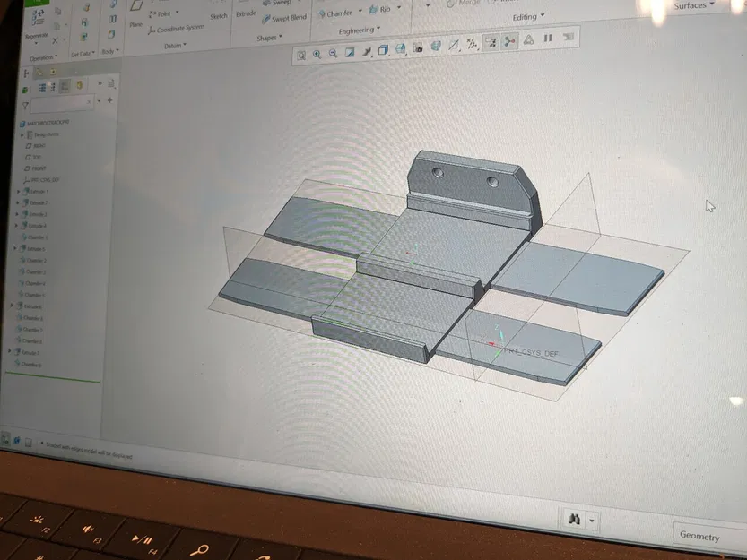
Task: Click the PRT_CSYS_DEF label in the viewport
Action: (531, 353)
